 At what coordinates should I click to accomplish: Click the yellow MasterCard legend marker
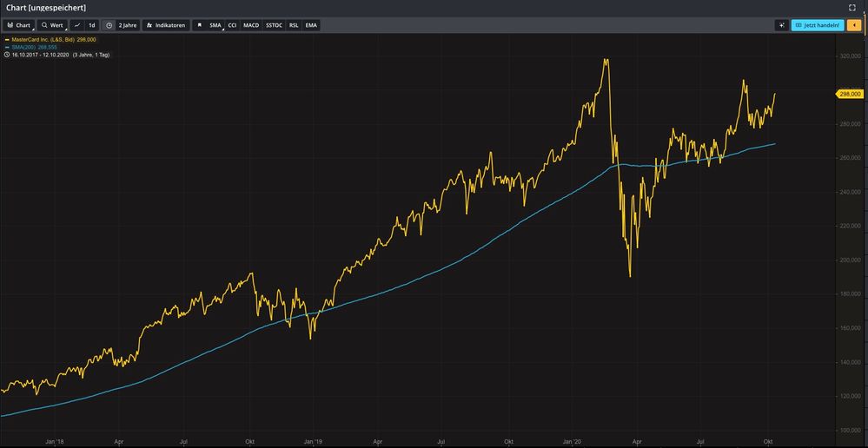click(x=7, y=39)
